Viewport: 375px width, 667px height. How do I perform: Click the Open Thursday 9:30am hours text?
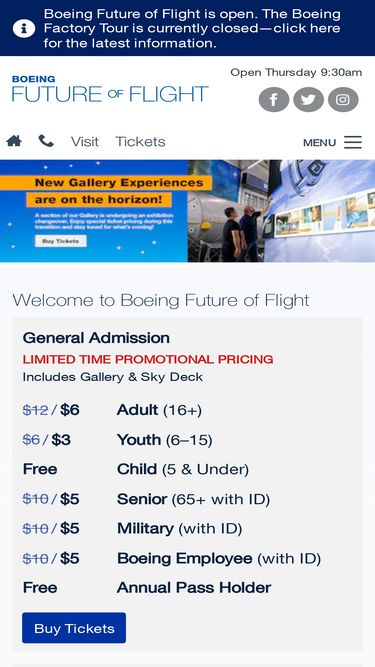click(x=296, y=73)
